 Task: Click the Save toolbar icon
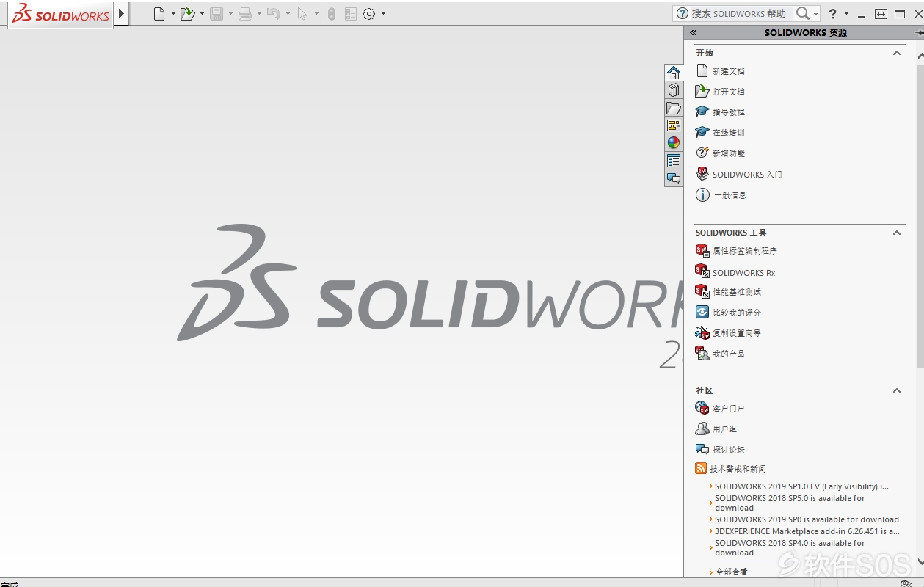coord(217,14)
